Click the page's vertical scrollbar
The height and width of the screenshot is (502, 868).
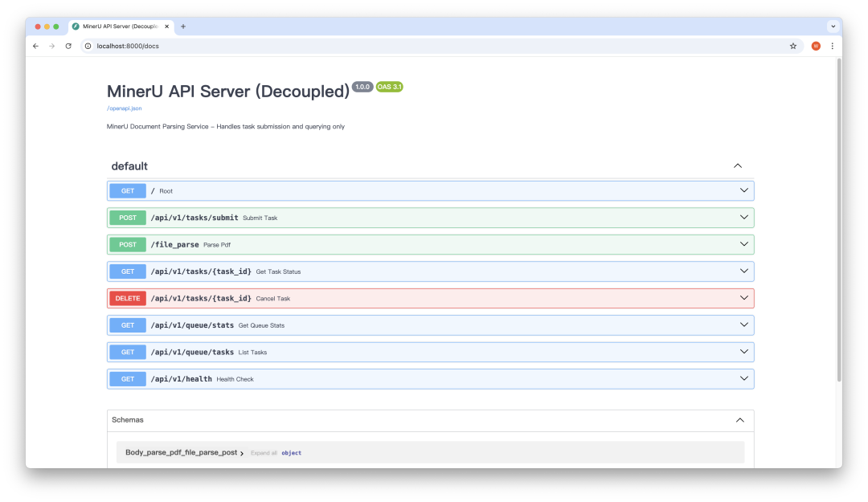[838, 220]
